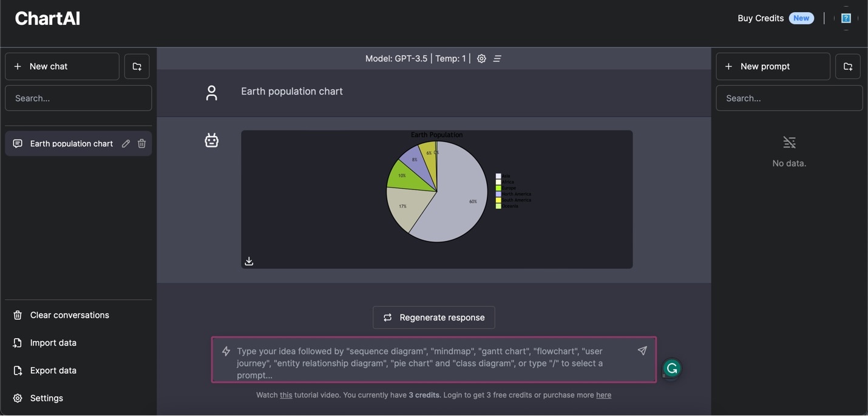Screen dimensions: 868x417
Task: Click the user avatar icon
Action: 211,93
